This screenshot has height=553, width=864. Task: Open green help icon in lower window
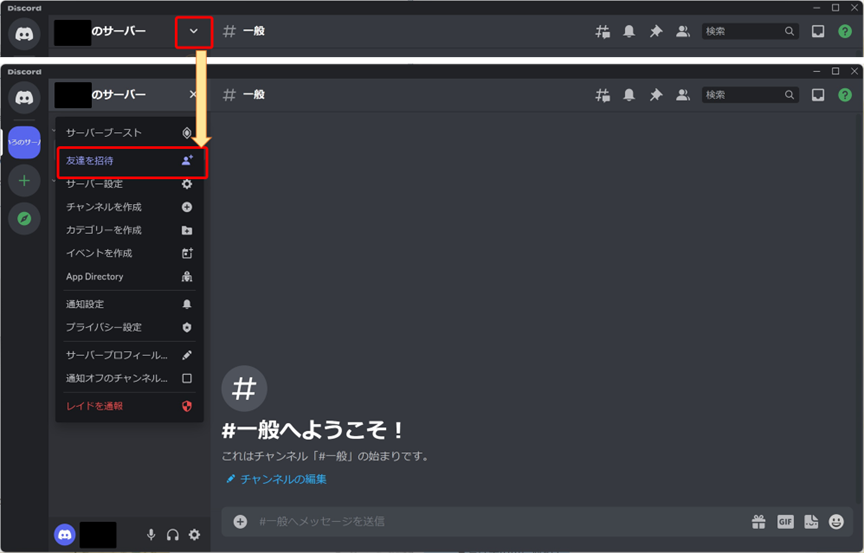pyautogui.click(x=845, y=95)
